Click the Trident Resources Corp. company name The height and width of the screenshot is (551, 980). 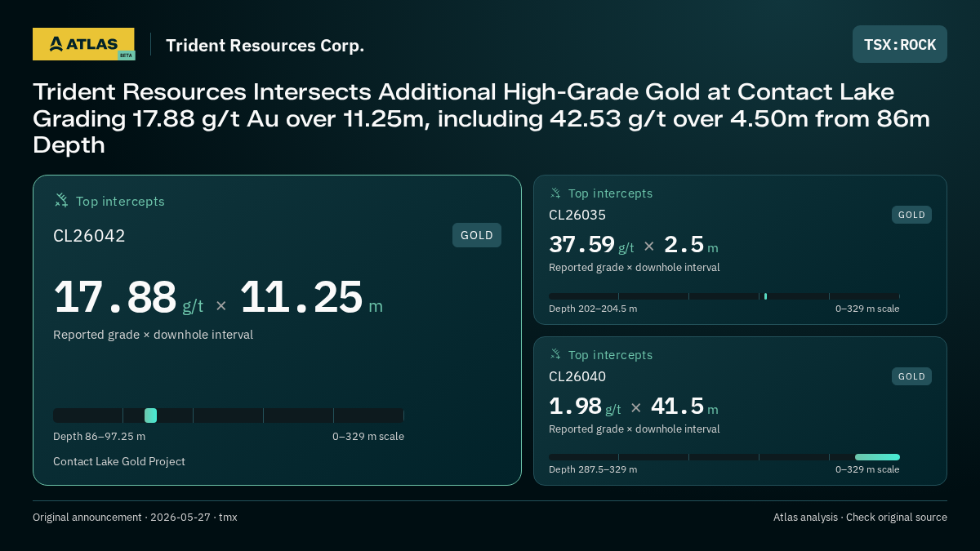pos(265,45)
